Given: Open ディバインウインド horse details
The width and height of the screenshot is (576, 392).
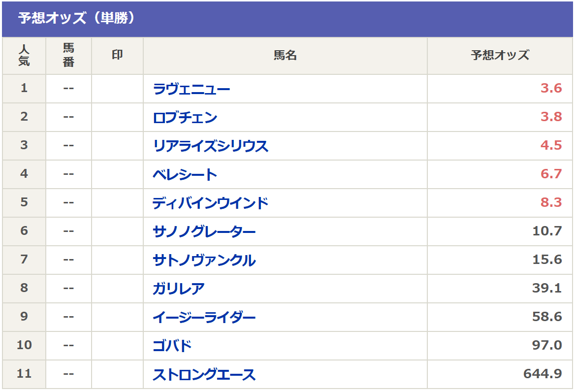Looking at the screenshot, I should 211,203.
